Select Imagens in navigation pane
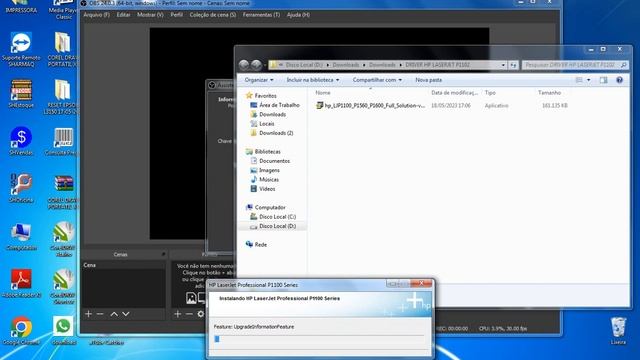640x360 pixels. pos(265,170)
